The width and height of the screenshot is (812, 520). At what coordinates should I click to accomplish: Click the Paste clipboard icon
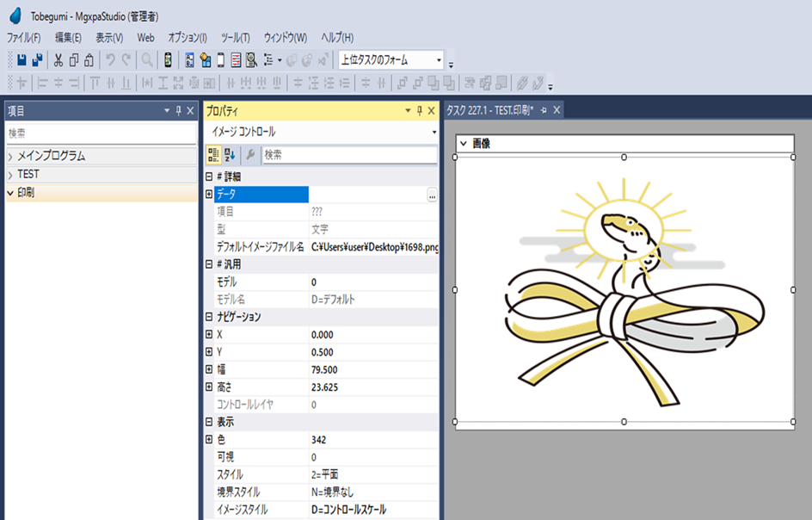pyautogui.click(x=89, y=60)
